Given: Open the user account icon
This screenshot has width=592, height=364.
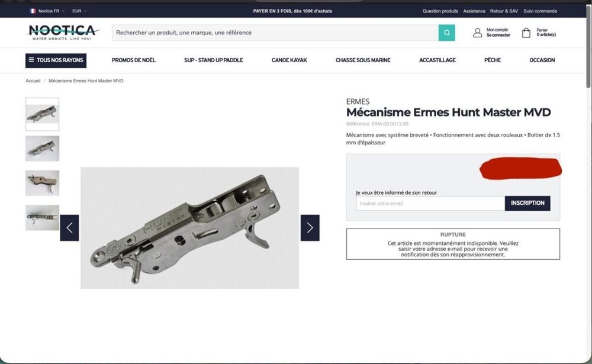Looking at the screenshot, I should (x=477, y=33).
